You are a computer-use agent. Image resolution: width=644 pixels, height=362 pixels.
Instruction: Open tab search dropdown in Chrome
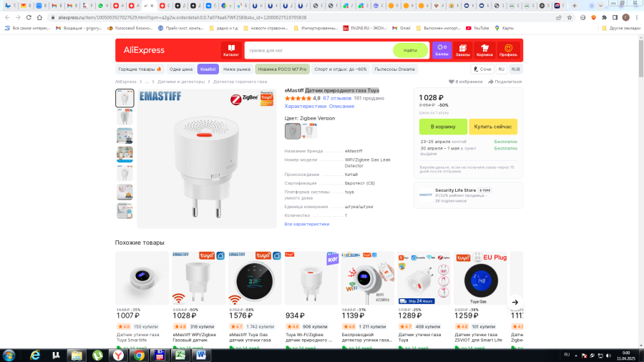pos(600,6)
